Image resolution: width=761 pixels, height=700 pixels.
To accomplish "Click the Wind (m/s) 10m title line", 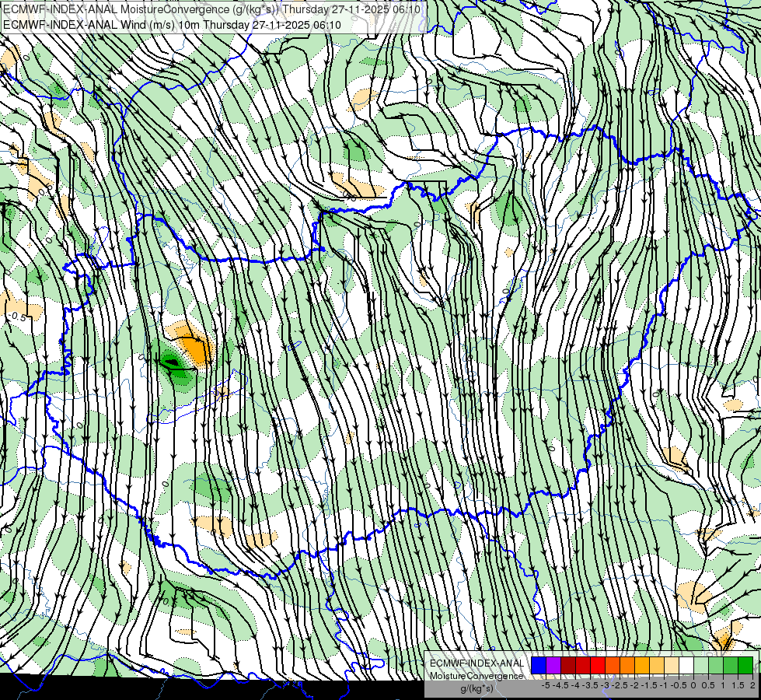I will 172,25.
